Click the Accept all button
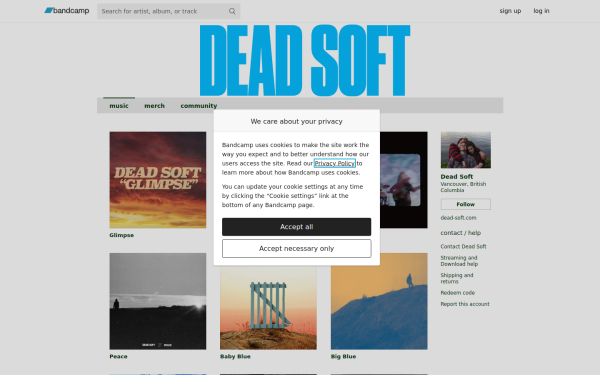 pos(297,227)
